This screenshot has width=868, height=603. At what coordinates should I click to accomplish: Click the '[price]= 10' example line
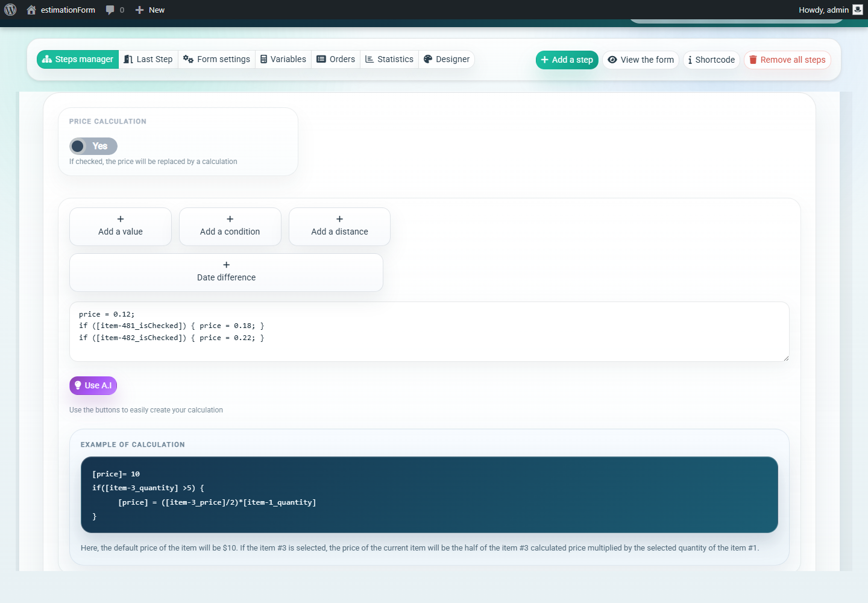pyautogui.click(x=116, y=474)
